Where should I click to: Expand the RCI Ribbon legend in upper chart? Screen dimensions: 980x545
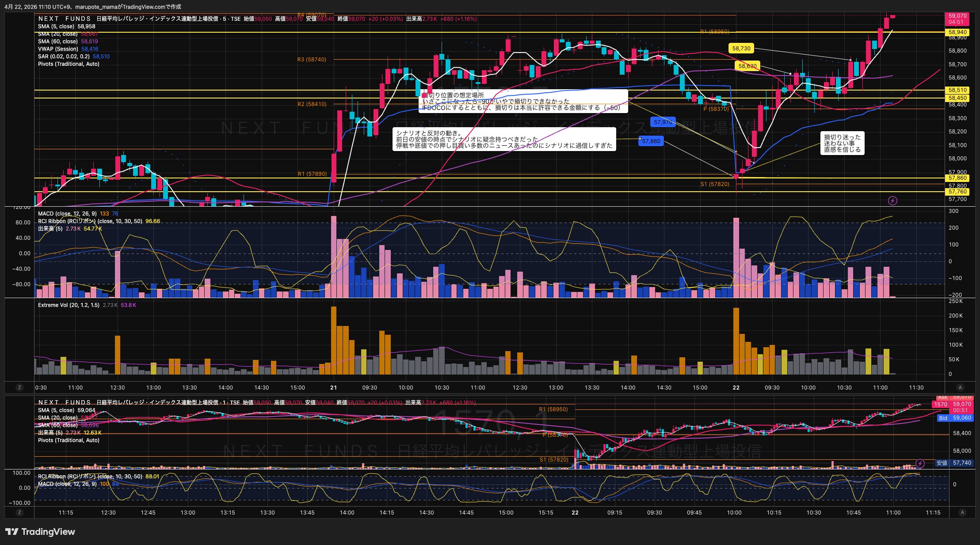(90, 221)
